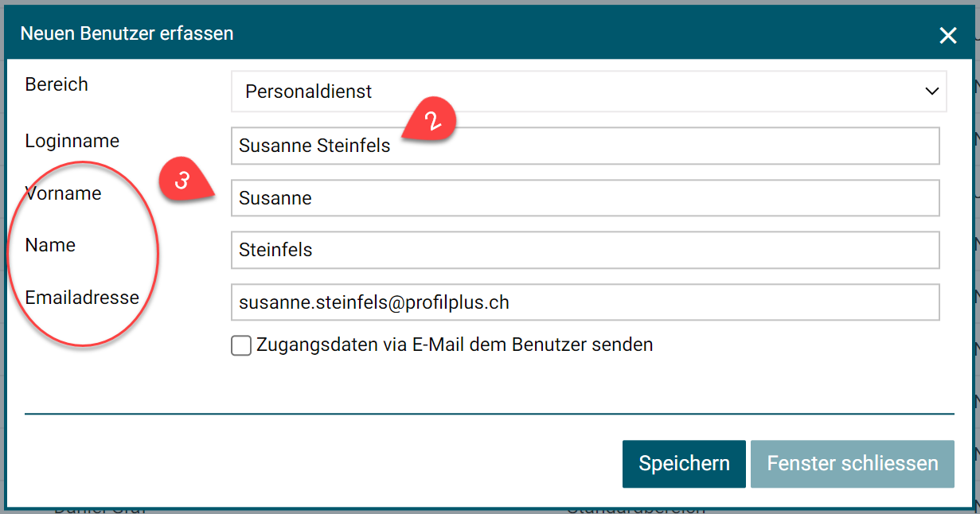Select the Name field containing Steinfels

click(585, 250)
